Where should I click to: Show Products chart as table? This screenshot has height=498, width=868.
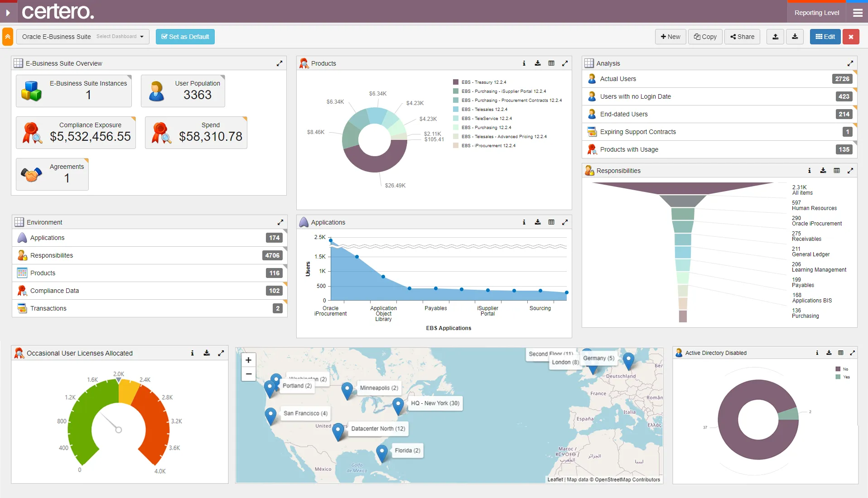click(551, 63)
